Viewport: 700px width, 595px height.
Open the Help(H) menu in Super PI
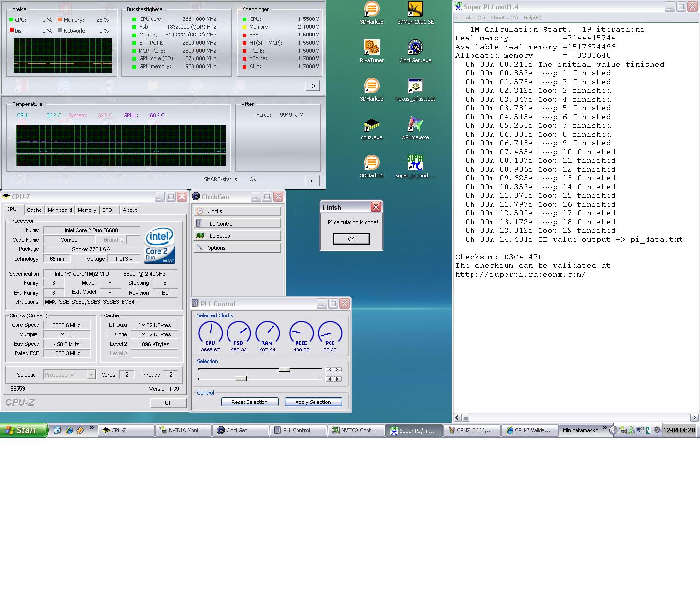coord(532,17)
